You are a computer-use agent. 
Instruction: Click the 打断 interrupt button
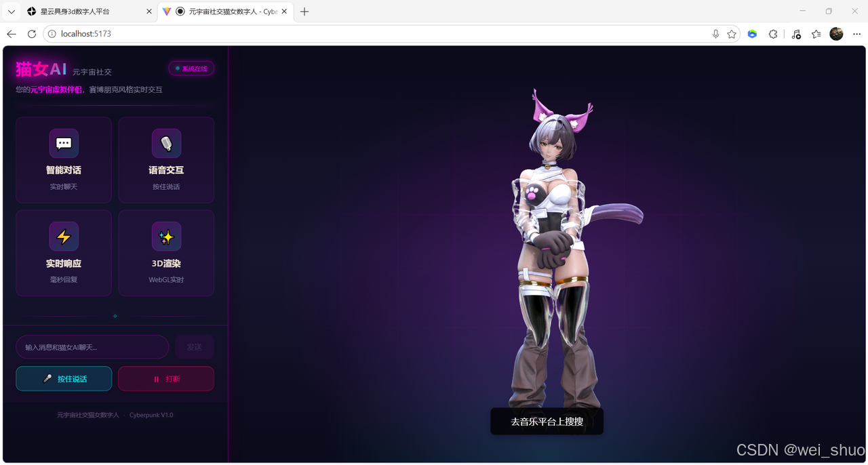click(x=166, y=379)
